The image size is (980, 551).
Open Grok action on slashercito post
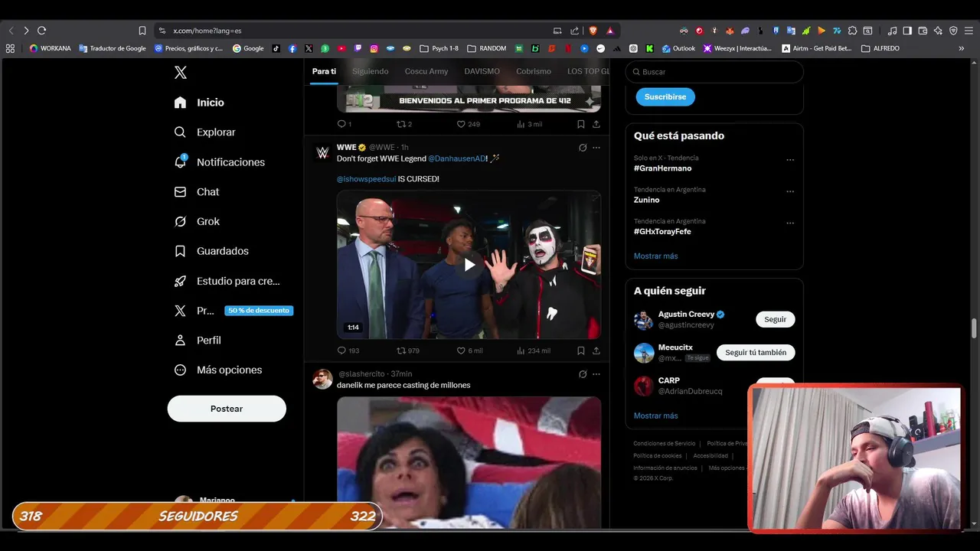583,374
